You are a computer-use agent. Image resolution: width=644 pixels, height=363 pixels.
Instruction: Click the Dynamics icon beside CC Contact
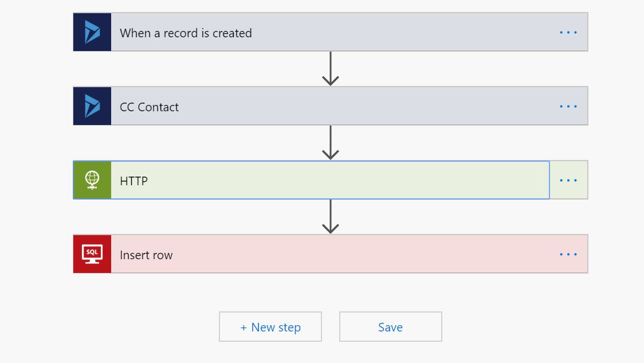coord(92,106)
